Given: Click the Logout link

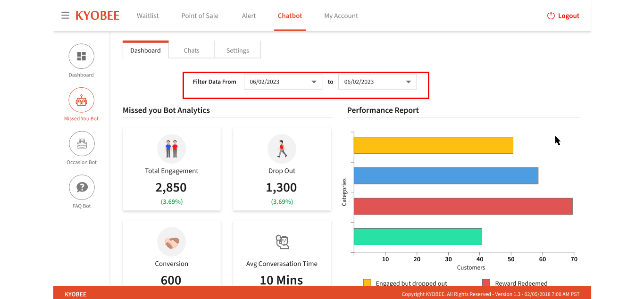Looking at the screenshot, I should point(563,16).
